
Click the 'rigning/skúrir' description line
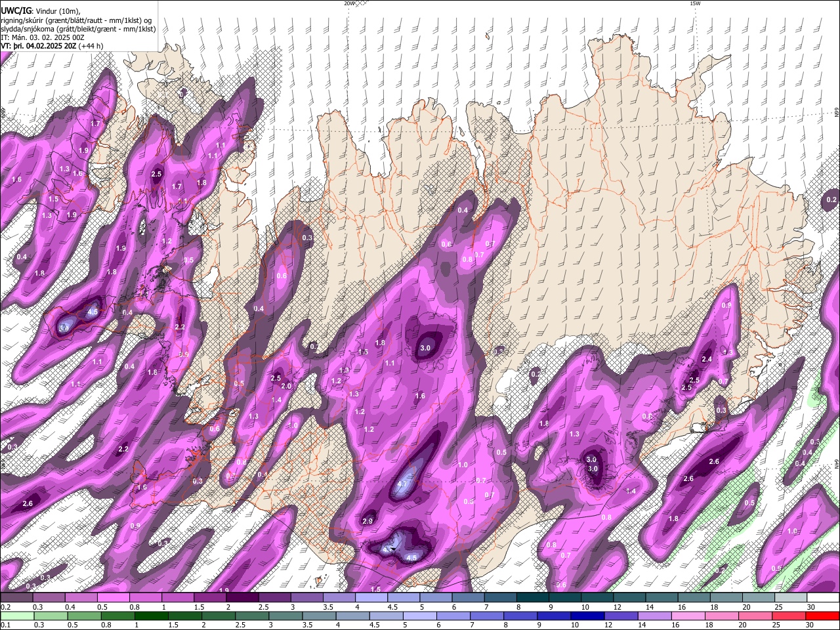(77, 20)
